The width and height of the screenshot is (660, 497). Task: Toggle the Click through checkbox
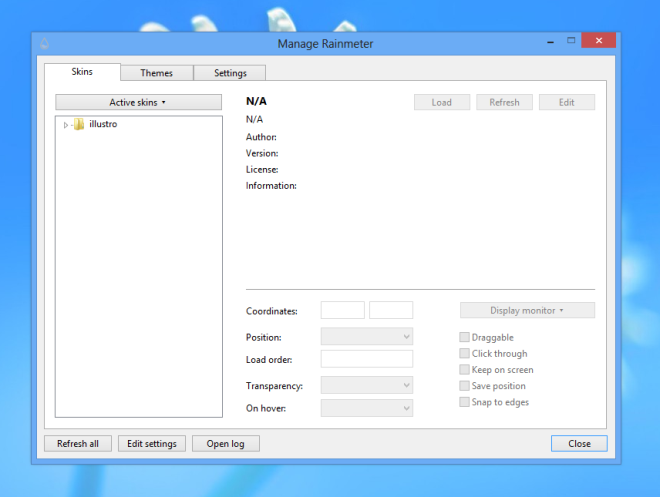(464, 353)
